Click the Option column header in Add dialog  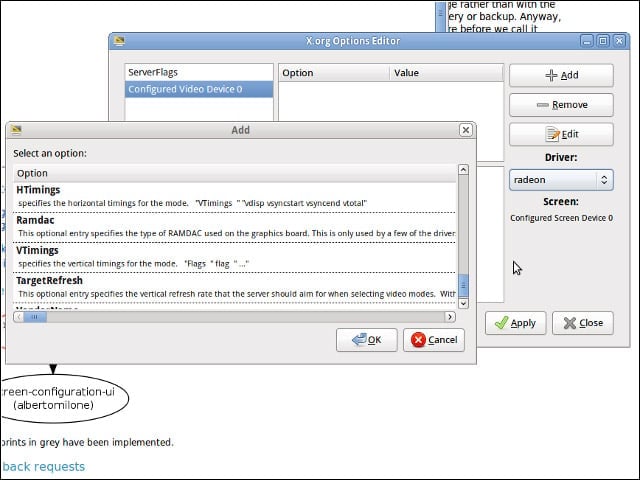(234, 173)
